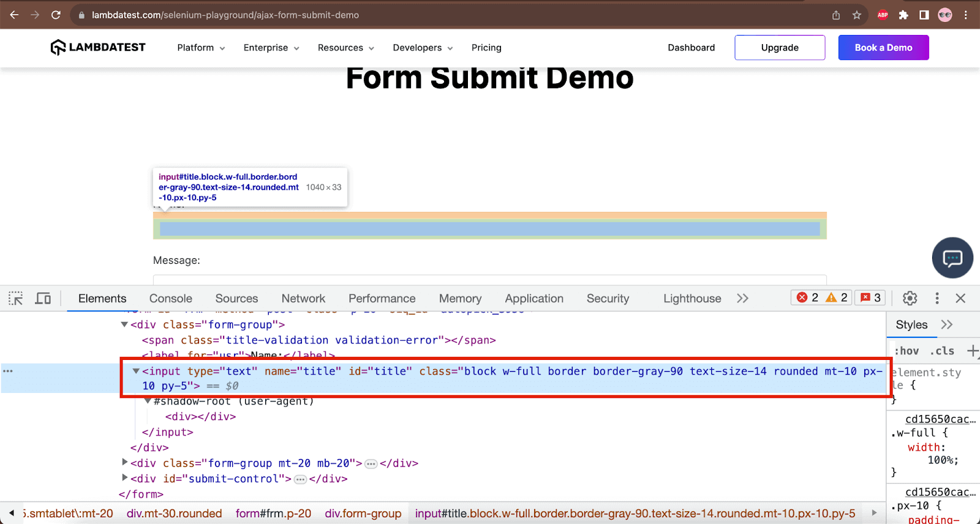The height and width of the screenshot is (524, 980).
Task: Toggle device toolbar icon
Action: click(43, 298)
